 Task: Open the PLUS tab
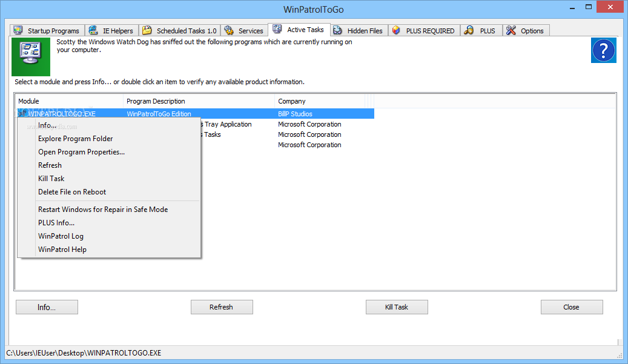(x=481, y=31)
